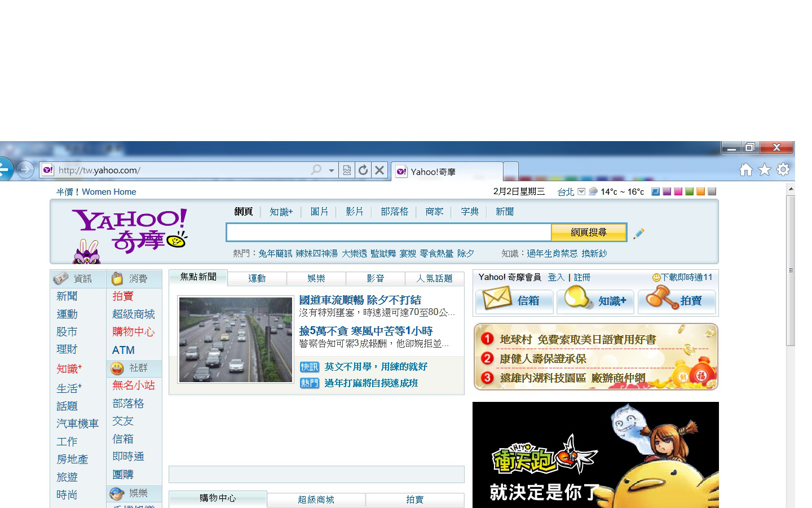
Task: Open the 拍賣 auction gavel button
Action: coord(677,301)
